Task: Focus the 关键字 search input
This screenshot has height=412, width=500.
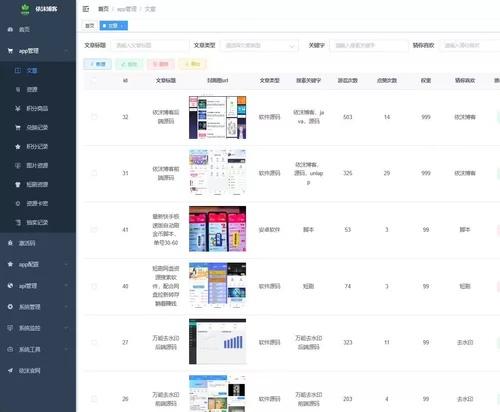Action: coord(369,45)
